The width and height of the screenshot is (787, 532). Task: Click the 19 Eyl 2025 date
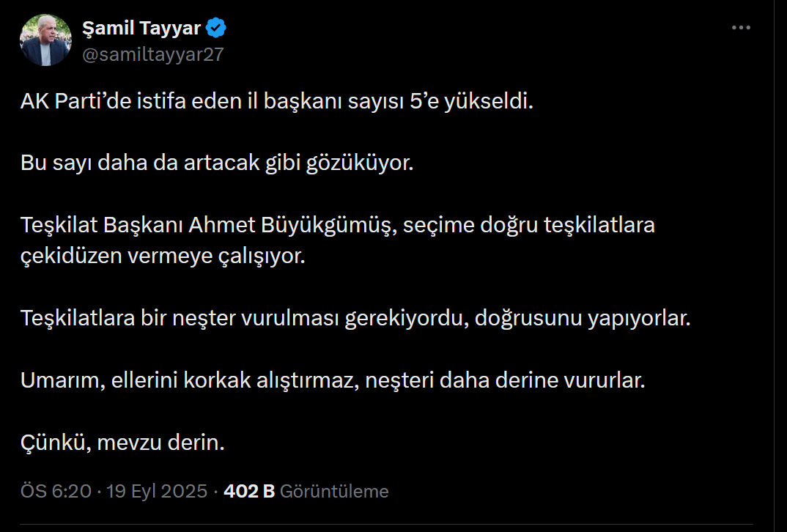pos(157,491)
